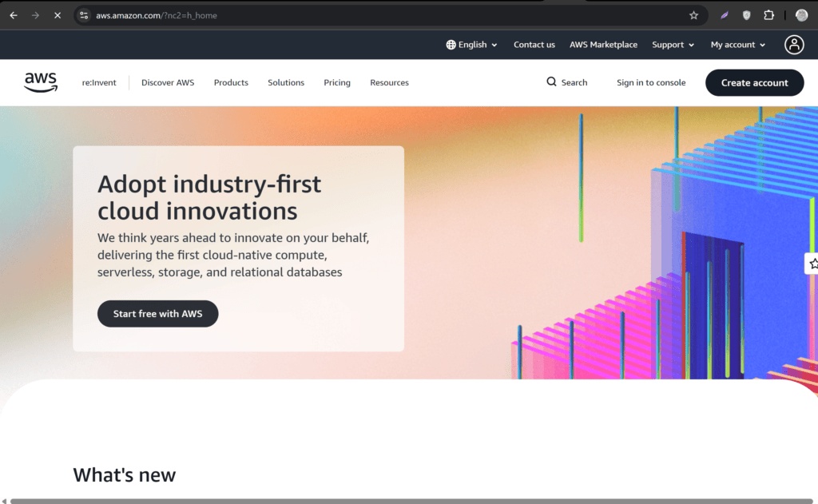
Task: Open the shield extension icon
Action: [x=747, y=15]
